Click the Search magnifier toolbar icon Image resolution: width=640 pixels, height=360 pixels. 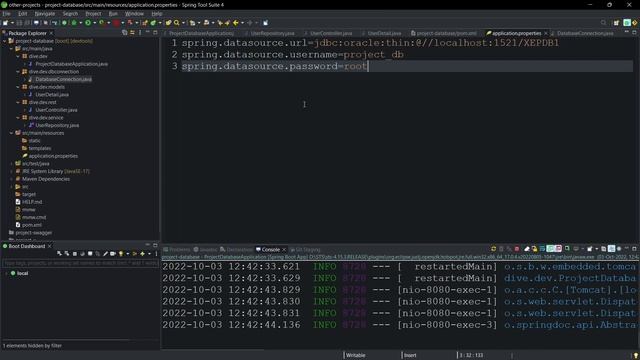(177, 23)
